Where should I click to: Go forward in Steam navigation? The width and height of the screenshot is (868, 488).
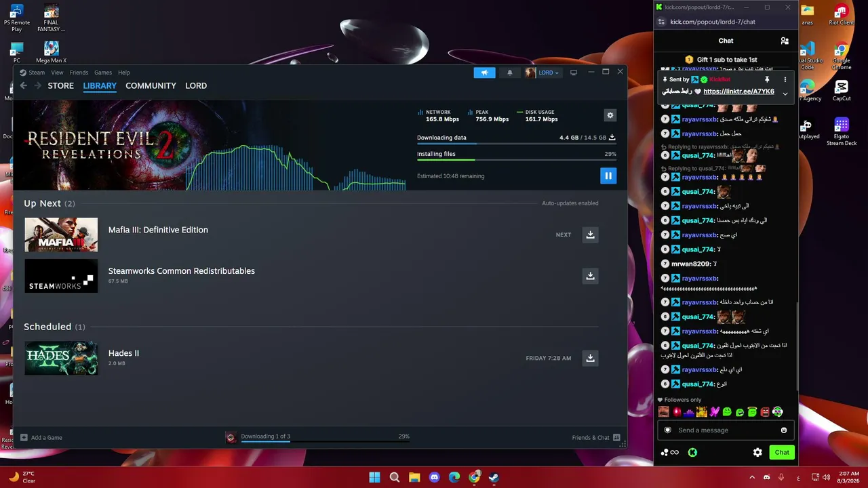coord(38,85)
